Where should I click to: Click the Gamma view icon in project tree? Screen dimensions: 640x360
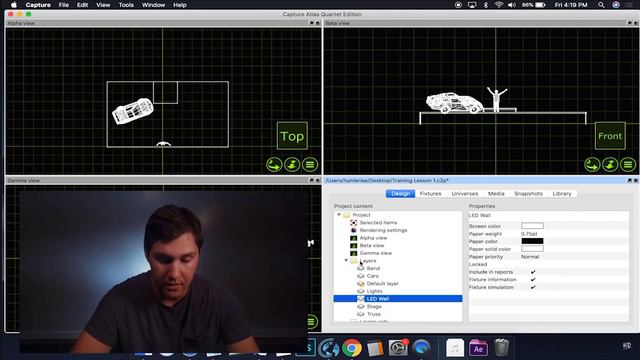pyautogui.click(x=353, y=253)
